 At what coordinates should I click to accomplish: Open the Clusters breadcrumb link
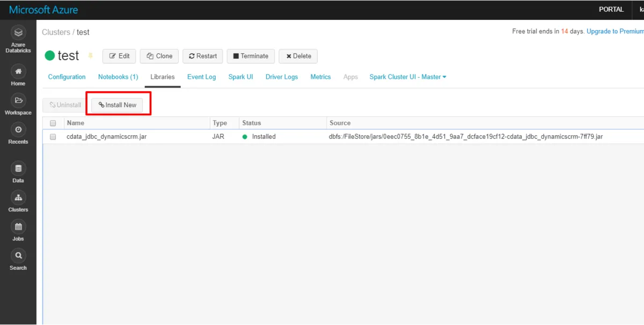pyautogui.click(x=56, y=32)
